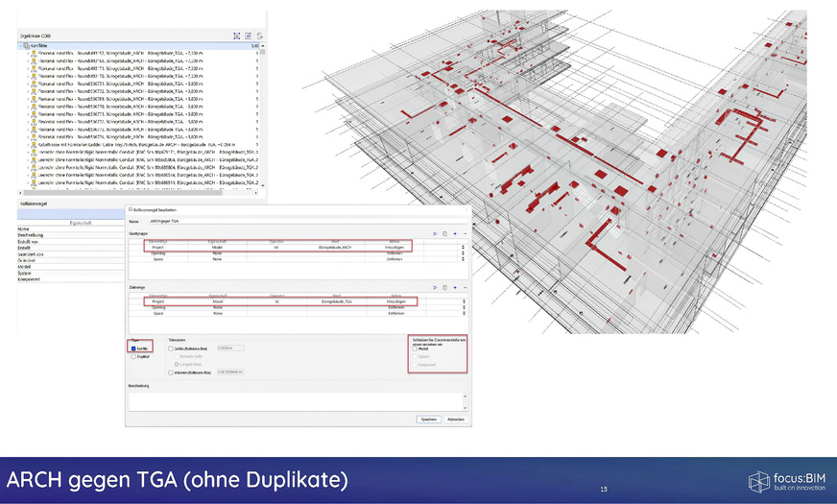Click the copy icon in Quellgruppe section

pos(444,233)
